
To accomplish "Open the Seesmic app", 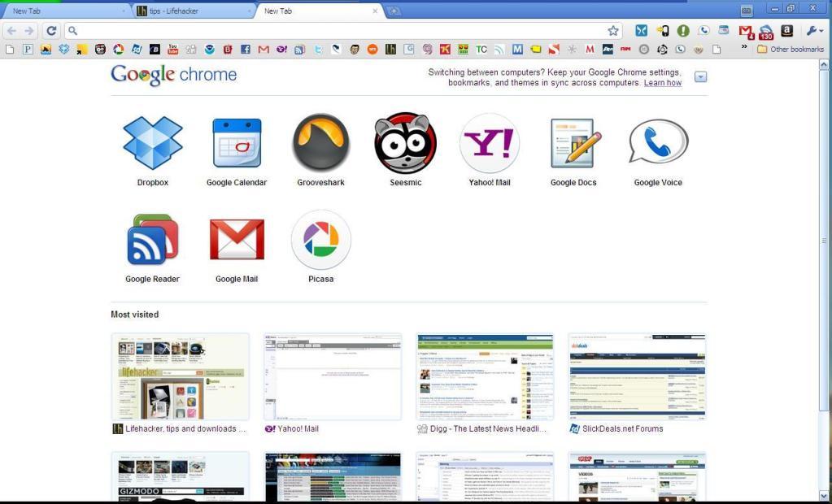I will (405, 143).
